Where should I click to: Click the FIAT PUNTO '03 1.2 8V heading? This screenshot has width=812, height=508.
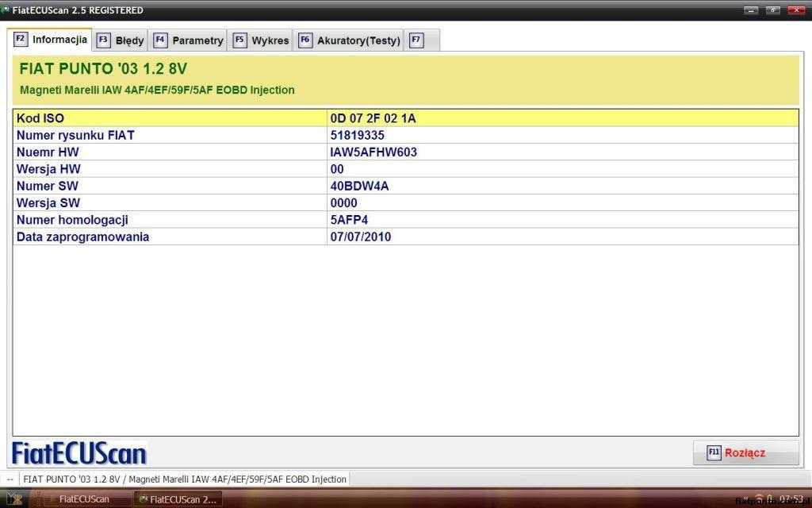tap(103, 69)
